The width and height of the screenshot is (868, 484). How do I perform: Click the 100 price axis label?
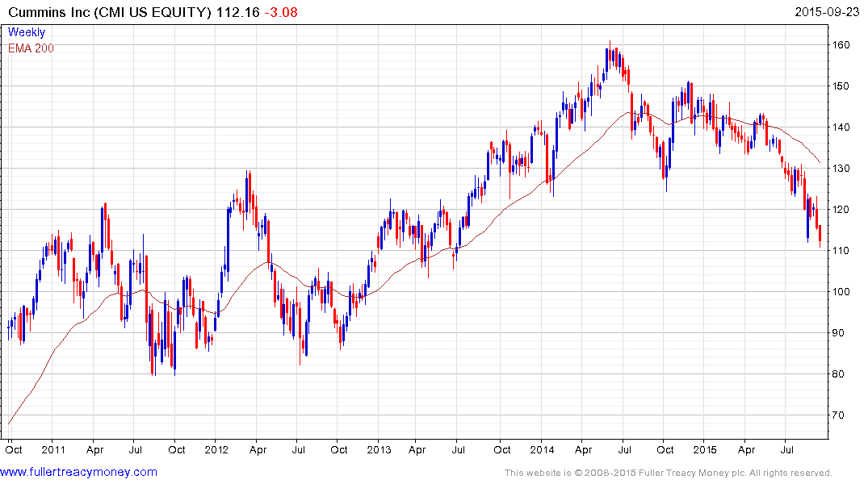(x=841, y=291)
